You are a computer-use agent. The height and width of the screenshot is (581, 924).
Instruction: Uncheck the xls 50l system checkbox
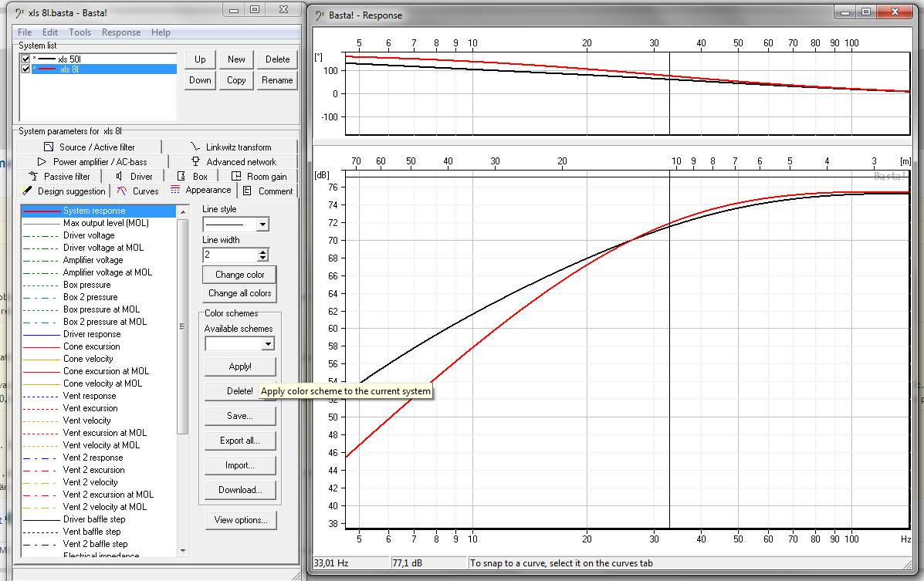[26, 59]
